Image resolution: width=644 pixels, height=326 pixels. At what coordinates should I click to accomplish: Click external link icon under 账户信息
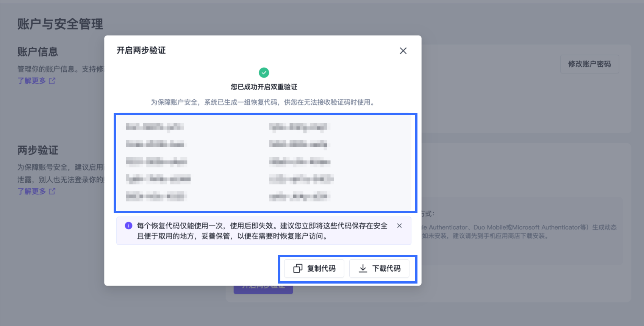tap(52, 81)
